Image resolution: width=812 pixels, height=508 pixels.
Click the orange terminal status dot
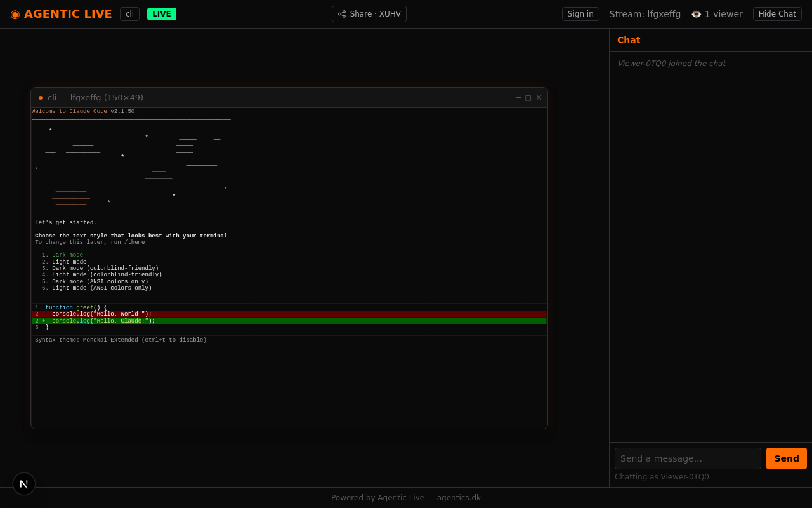click(x=41, y=98)
